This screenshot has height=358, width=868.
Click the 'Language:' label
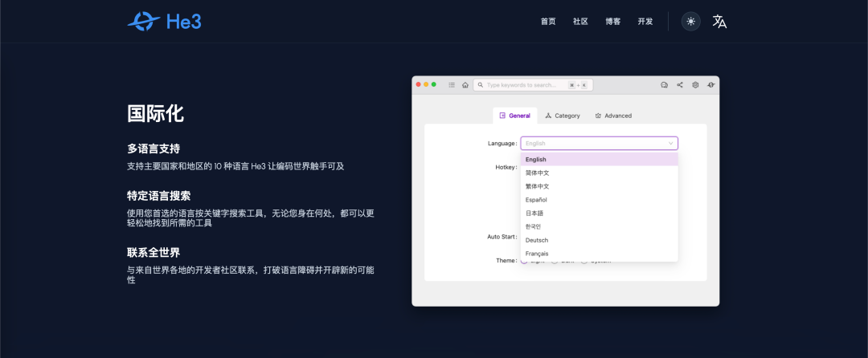point(502,144)
